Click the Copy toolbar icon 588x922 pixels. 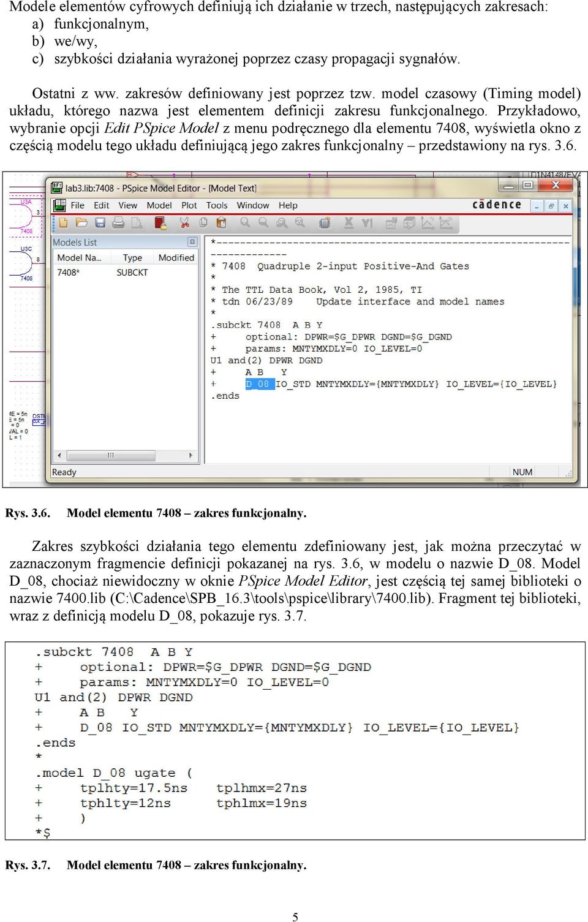pos(203,222)
